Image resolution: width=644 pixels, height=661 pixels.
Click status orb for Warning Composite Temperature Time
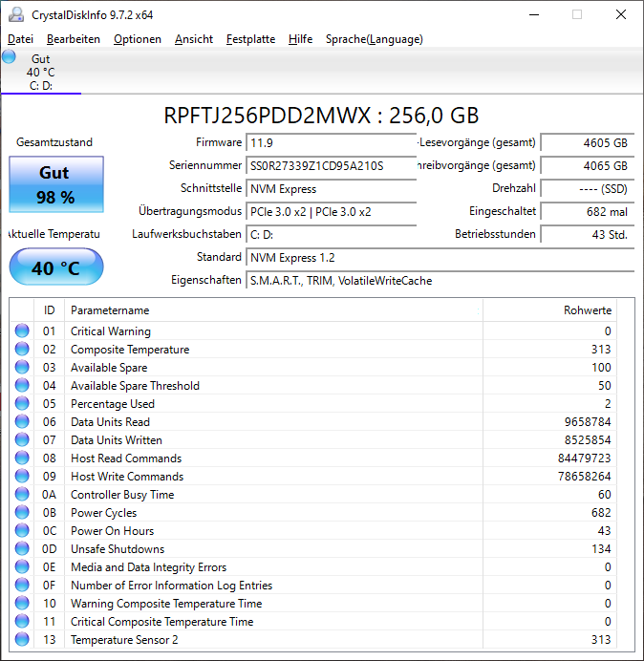point(22,603)
